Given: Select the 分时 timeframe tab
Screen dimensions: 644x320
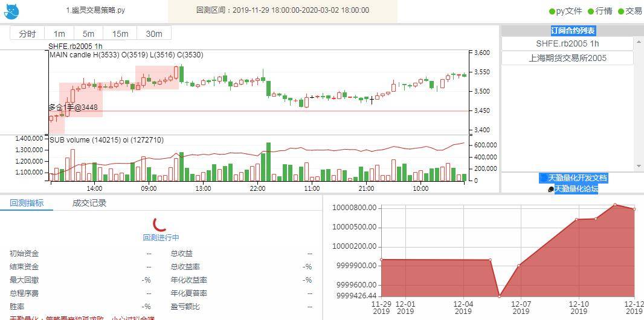Looking at the screenshot, I should coord(27,34).
